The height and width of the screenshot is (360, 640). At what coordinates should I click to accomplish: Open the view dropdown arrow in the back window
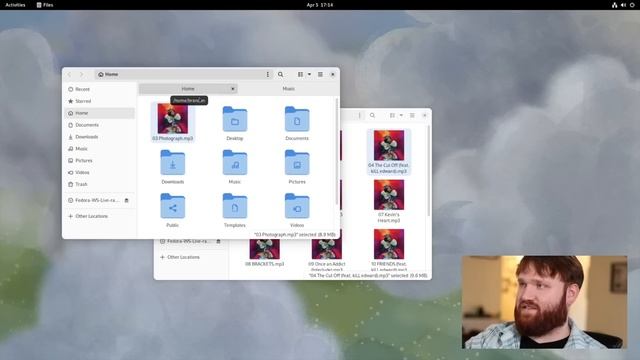[401, 116]
